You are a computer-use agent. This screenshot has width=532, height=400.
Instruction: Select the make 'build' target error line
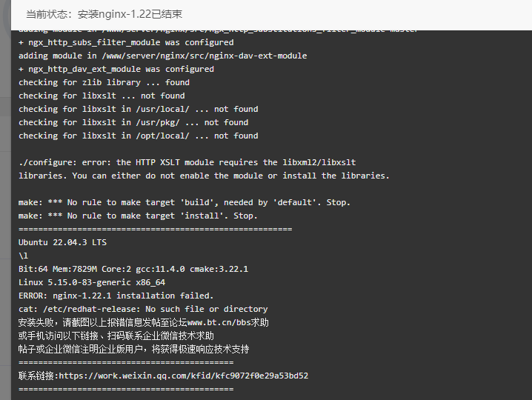(184, 202)
